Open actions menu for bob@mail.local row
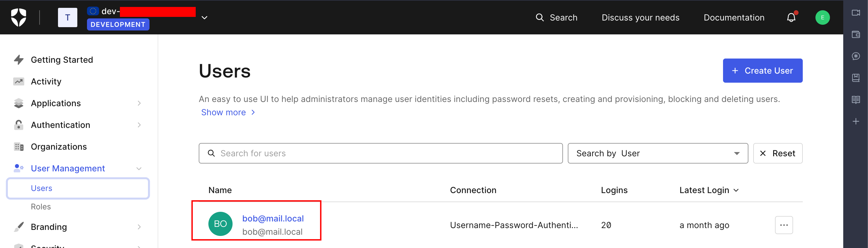The image size is (868, 248). 784,225
